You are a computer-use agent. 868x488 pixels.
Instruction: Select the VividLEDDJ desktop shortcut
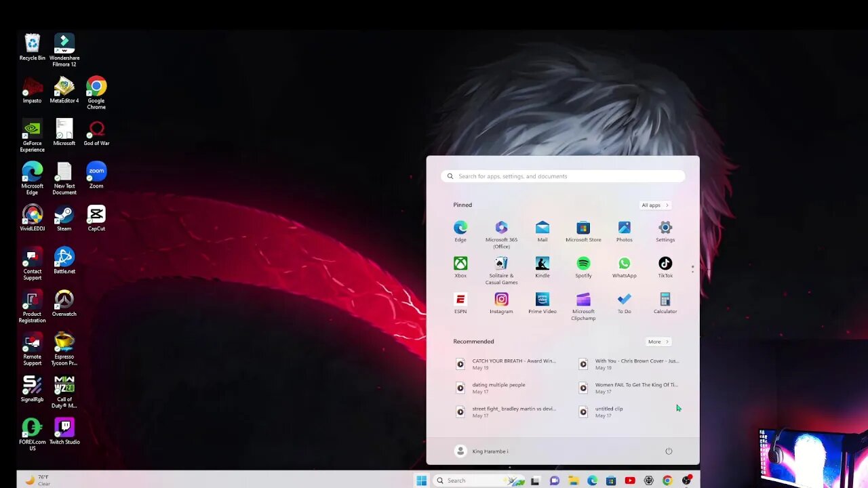tap(33, 218)
